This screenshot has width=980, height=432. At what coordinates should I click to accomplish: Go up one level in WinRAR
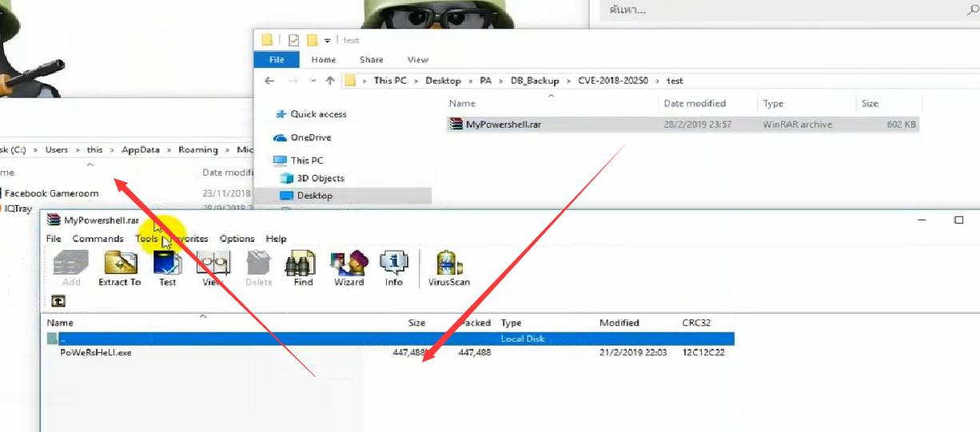point(58,301)
